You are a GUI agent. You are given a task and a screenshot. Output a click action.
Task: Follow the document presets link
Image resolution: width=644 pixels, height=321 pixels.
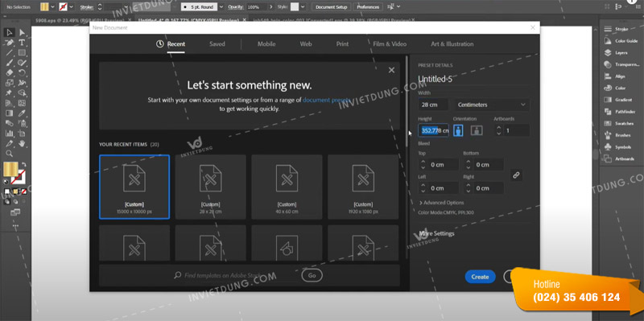327,100
